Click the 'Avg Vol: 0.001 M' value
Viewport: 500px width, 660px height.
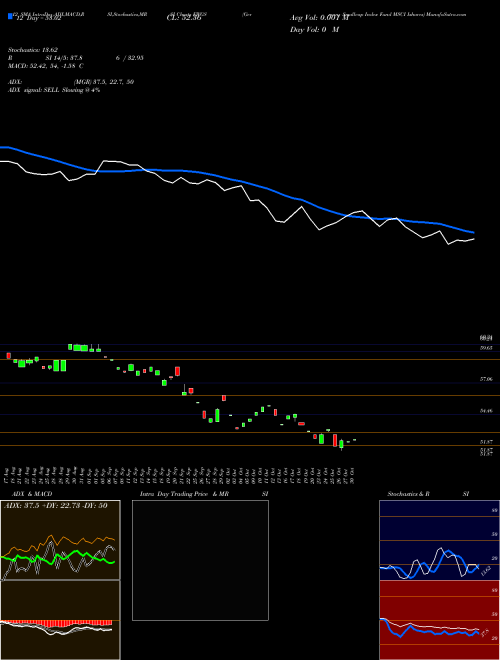coord(319,18)
